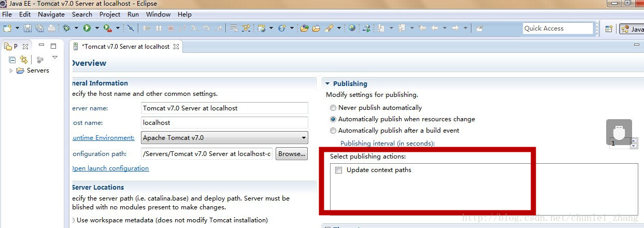
Task: Click the Suspend debug icon
Action: coord(159,28)
